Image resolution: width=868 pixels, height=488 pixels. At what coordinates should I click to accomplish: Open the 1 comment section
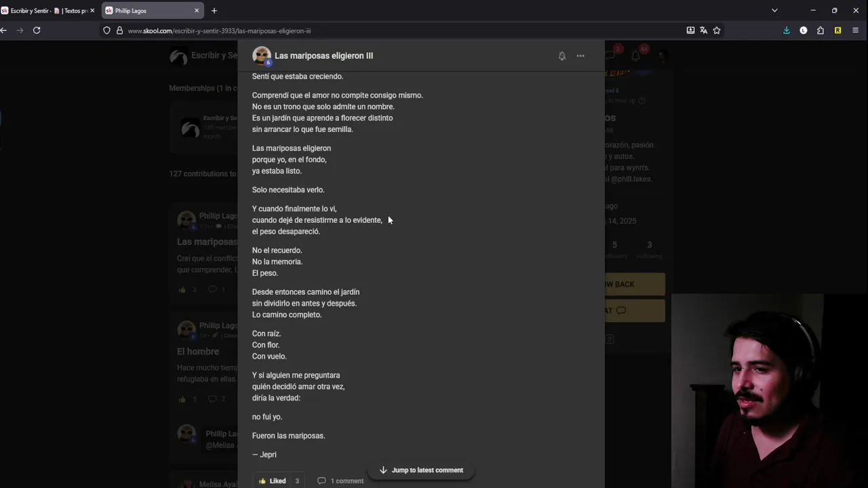click(340, 481)
